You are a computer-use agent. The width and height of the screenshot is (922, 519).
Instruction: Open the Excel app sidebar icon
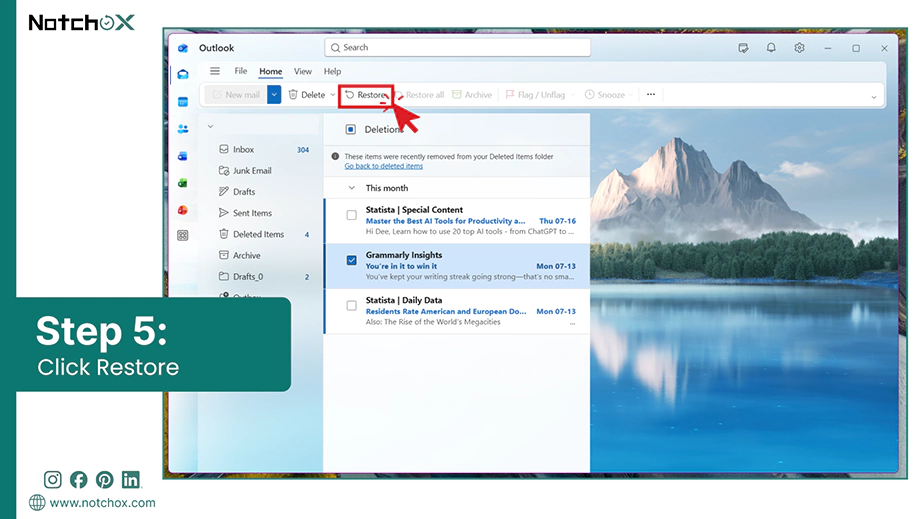coord(183,183)
